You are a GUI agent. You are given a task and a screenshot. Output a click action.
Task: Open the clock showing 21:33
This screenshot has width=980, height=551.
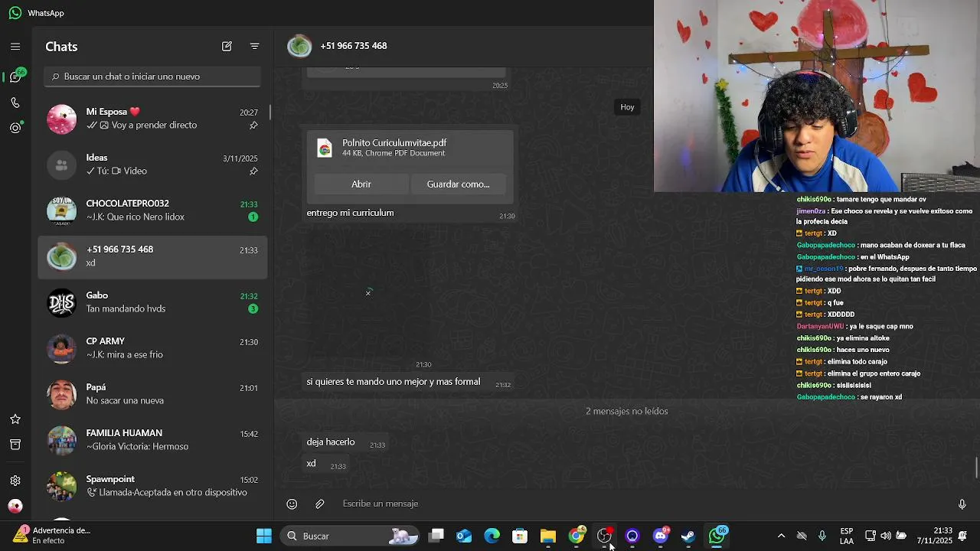(934, 536)
